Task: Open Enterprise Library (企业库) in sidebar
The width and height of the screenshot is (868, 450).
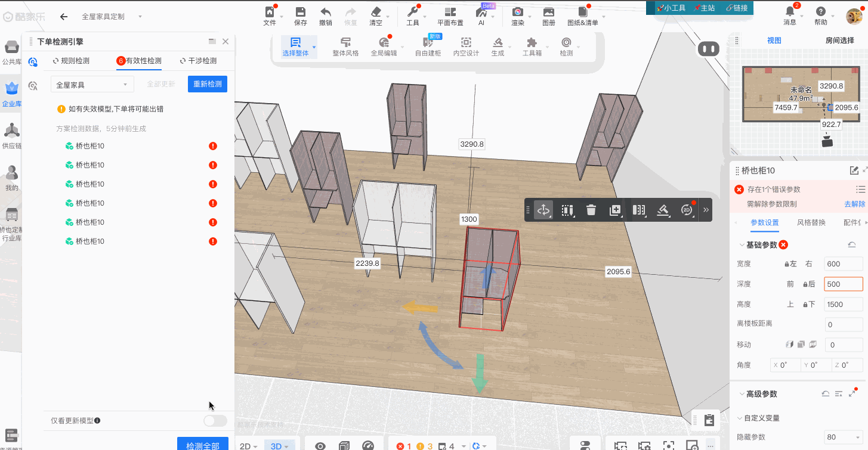Action: (12, 94)
